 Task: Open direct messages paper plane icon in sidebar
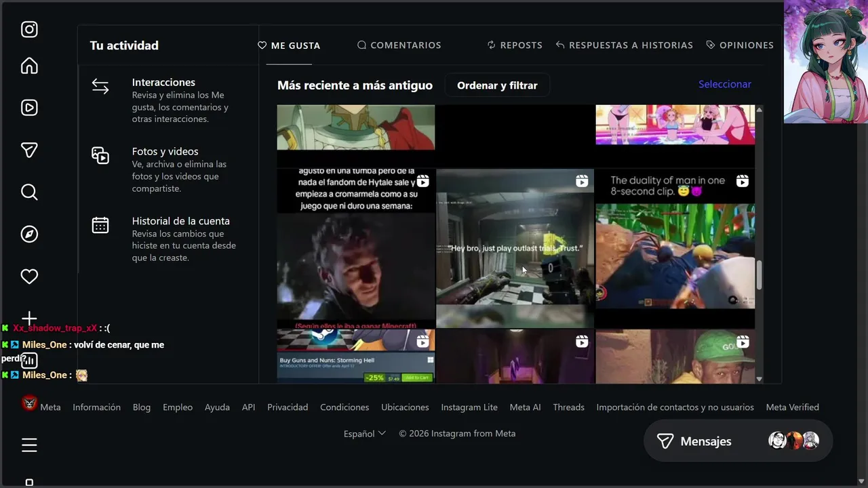pos(29,150)
